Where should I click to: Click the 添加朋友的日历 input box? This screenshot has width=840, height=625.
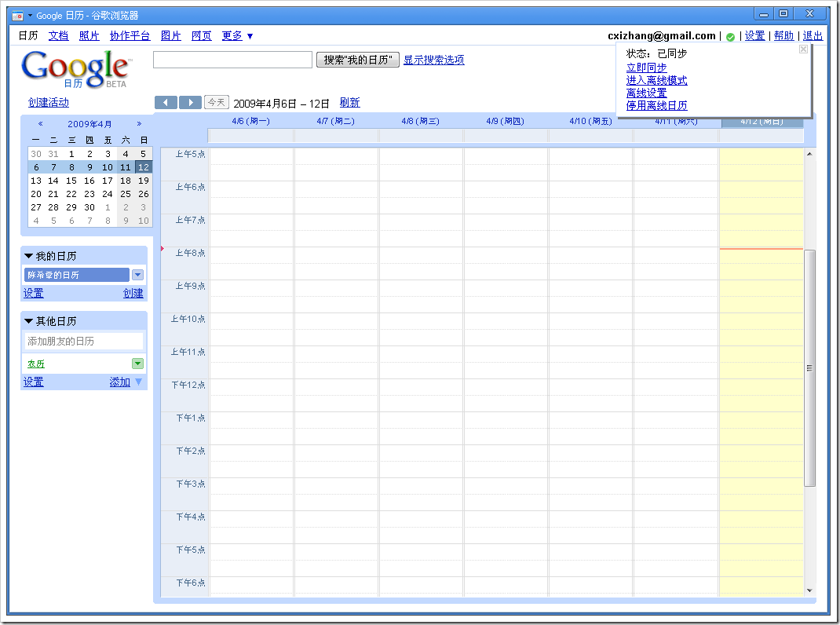coord(84,342)
